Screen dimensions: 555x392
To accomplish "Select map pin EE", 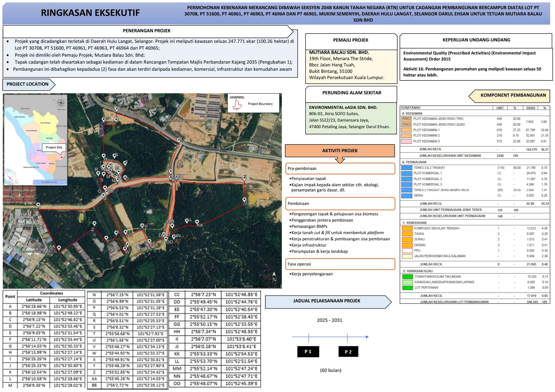I will (149, 242).
